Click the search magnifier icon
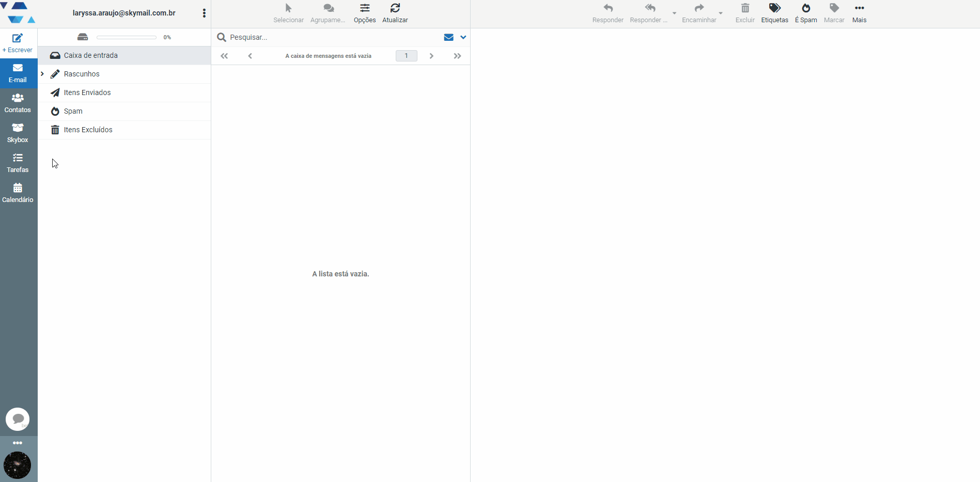This screenshot has width=980, height=482. point(222,37)
